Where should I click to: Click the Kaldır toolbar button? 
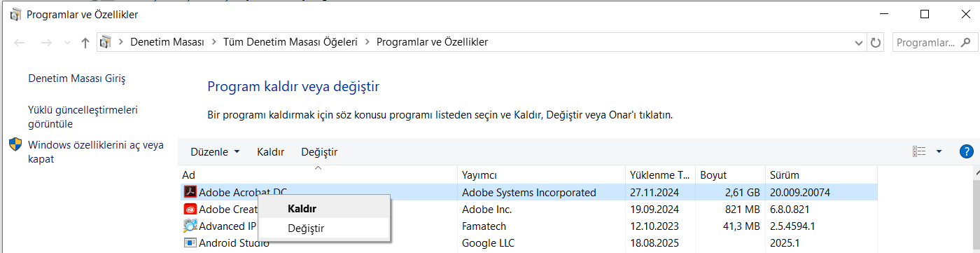point(270,151)
